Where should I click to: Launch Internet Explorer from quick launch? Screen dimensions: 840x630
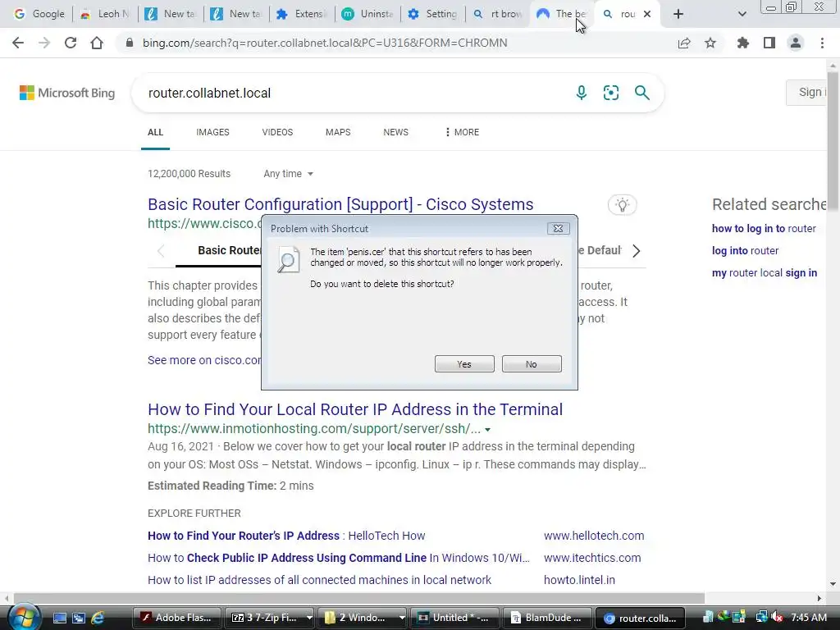point(98,618)
